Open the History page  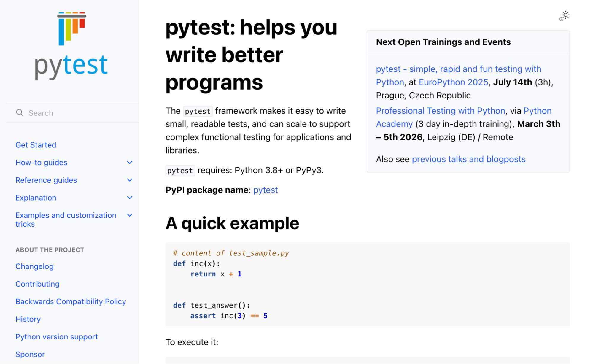28,319
